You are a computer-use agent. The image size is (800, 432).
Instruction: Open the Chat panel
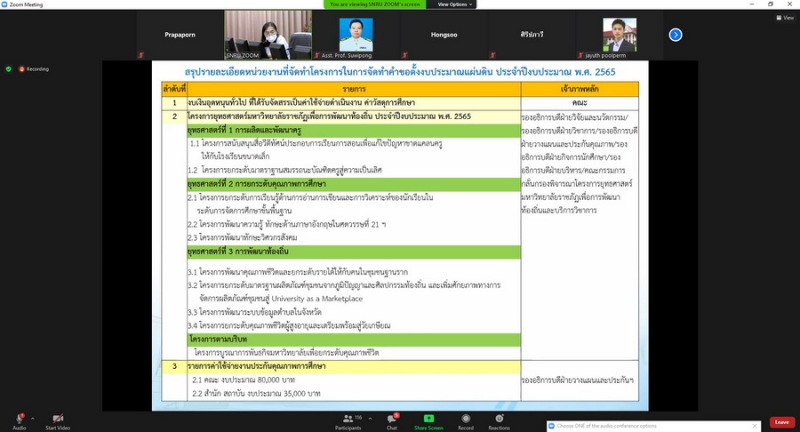392,417
